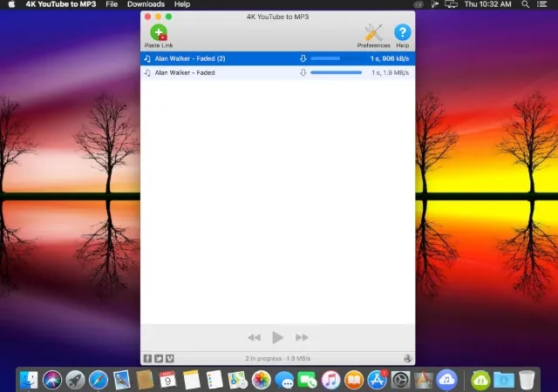Viewport: 558px width, 392px height.
Task: Click download arrow icon on Alan Walker - Faded row
Action: pyautogui.click(x=303, y=72)
